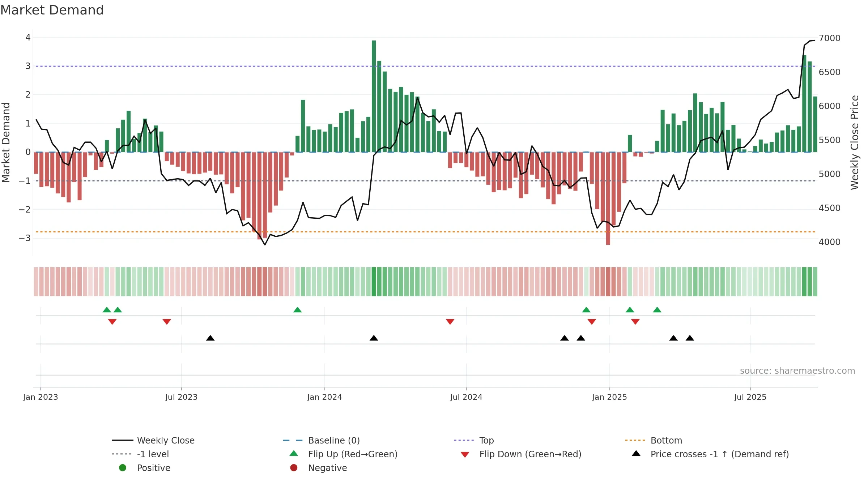Click the black Price crosses triangle in the legend
The width and height of the screenshot is (868, 488).
636,453
